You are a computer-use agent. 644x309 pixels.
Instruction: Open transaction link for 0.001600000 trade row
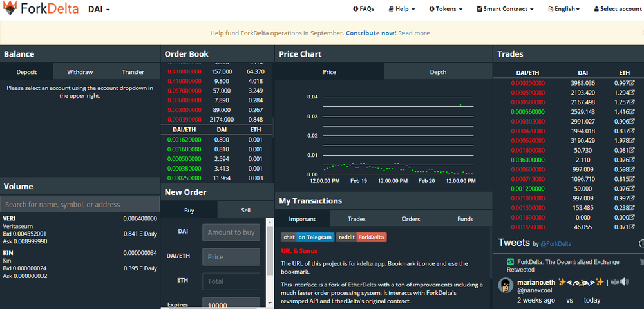tap(632, 150)
